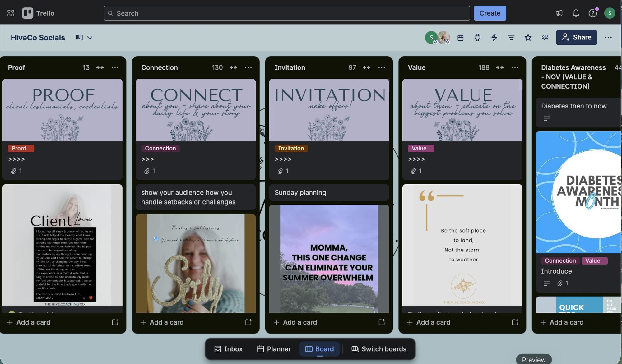This screenshot has height=364, width=622.
Task: Click the Connection label on the CONNECT card
Action: pos(160,148)
